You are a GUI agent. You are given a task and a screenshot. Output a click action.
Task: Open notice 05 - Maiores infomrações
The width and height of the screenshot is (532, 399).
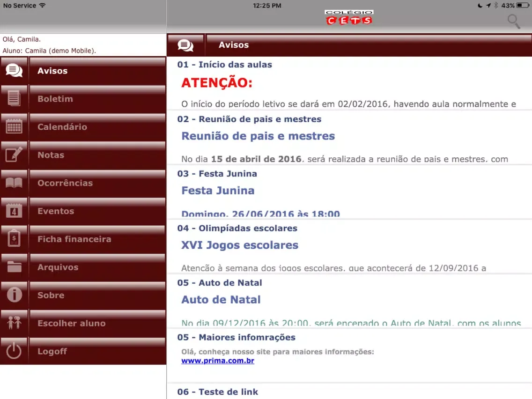click(x=349, y=356)
